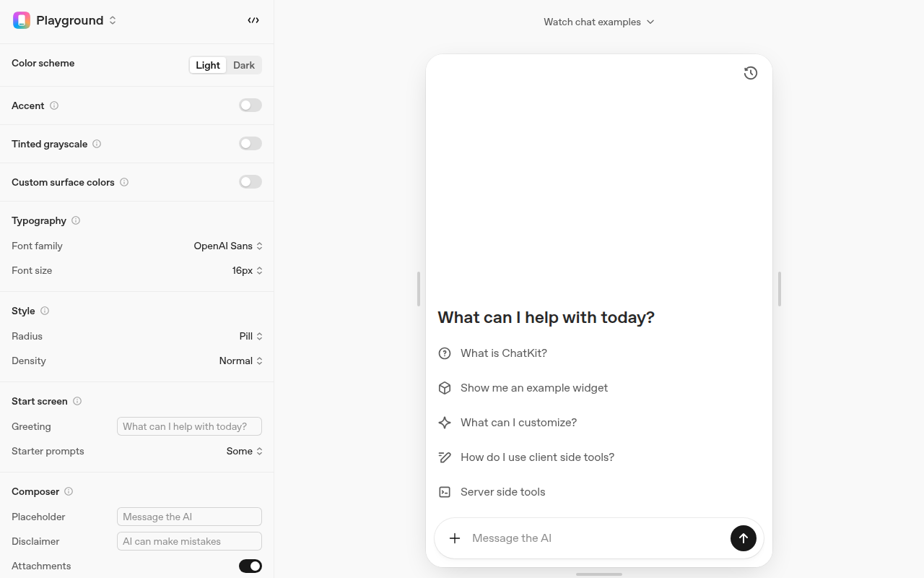Click the Composer info icon

pyautogui.click(x=69, y=491)
